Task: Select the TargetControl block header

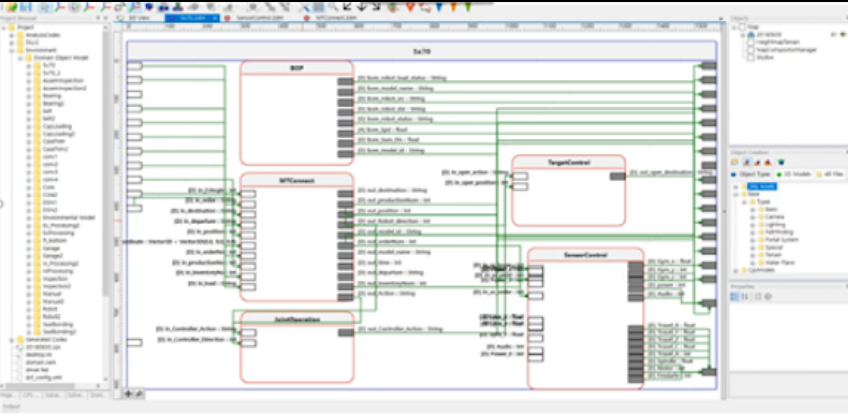Action: 568,160
